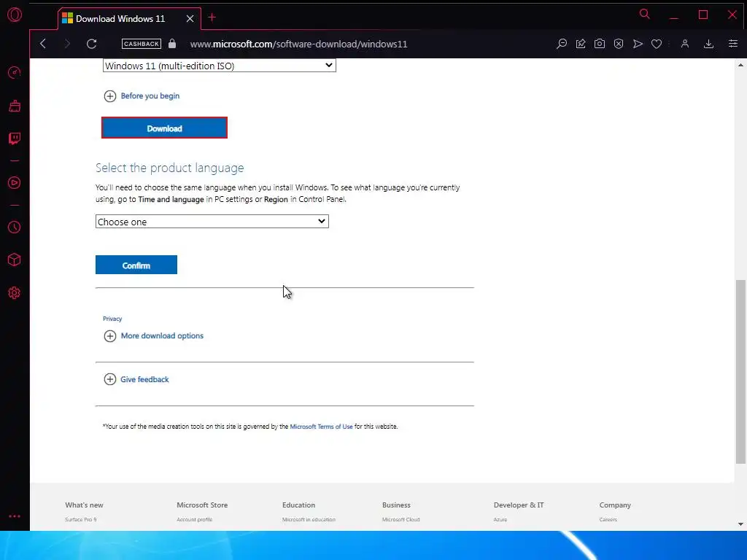747x560 pixels.
Task: Click the Microsoft Store footer heading
Action: (x=202, y=505)
